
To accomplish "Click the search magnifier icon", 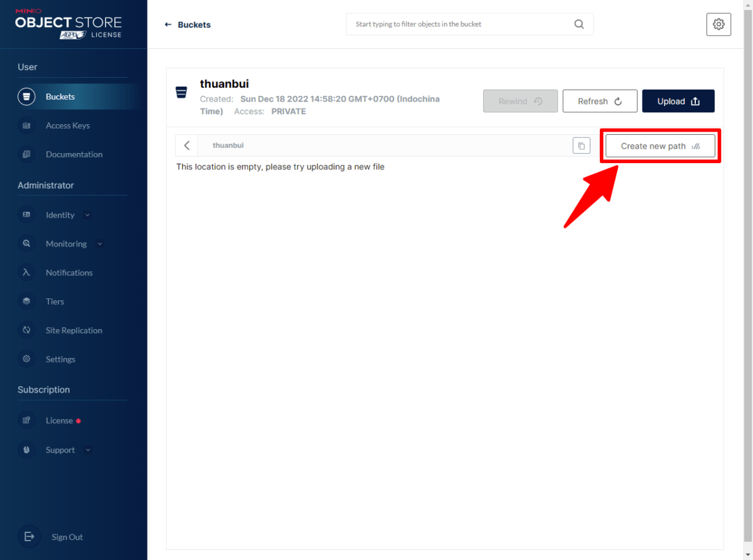I will click(579, 24).
